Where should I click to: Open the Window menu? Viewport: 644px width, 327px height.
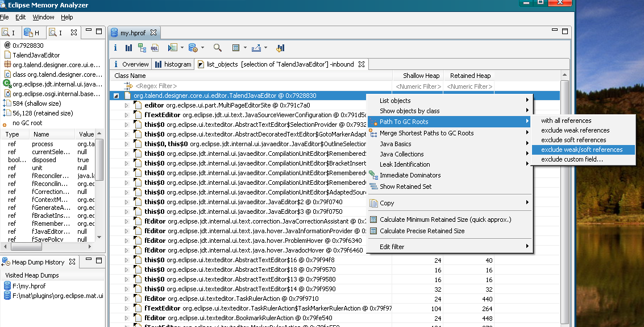[x=43, y=18]
